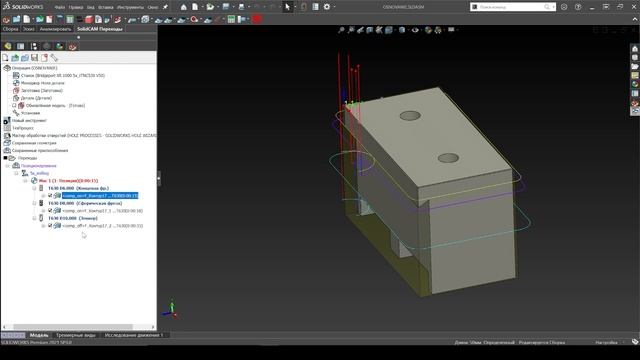The image size is (640, 360).
Task: Click the Print icon in title toolbar
Action: [241, 7]
